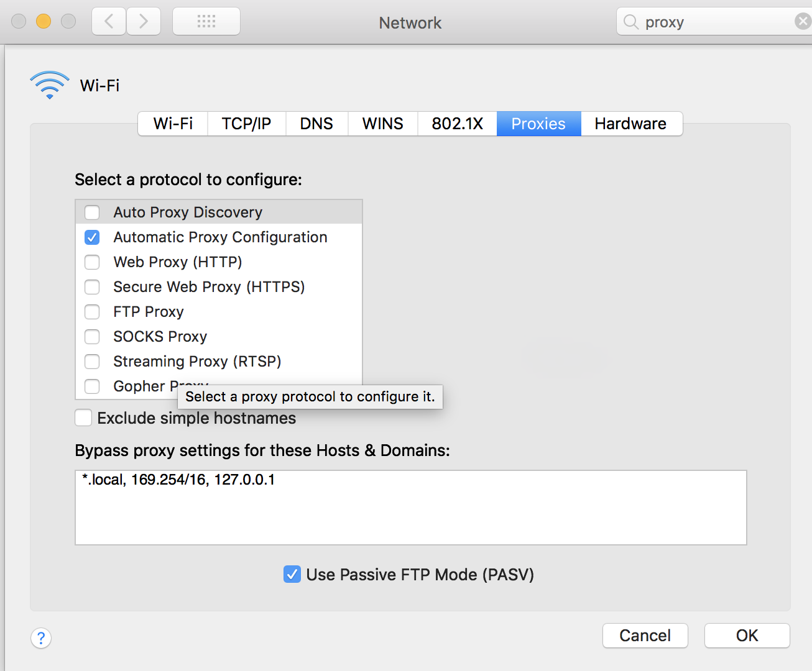
Task: Click the back navigation arrow
Action: [x=108, y=21]
